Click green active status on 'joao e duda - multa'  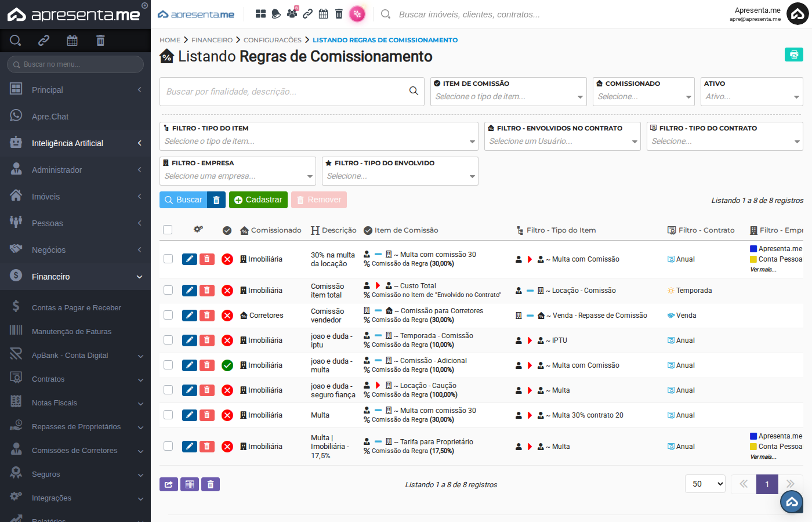227,365
